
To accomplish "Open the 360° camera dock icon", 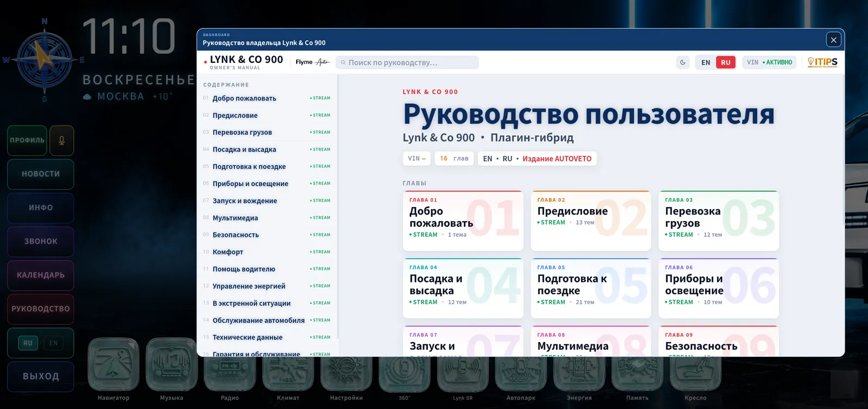I will click(x=405, y=374).
